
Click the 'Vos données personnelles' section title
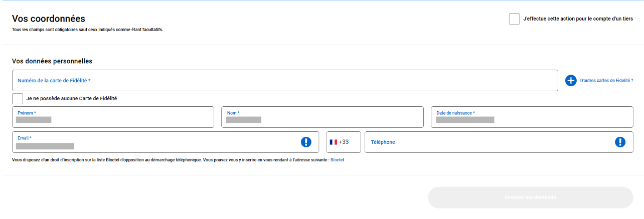click(52, 61)
